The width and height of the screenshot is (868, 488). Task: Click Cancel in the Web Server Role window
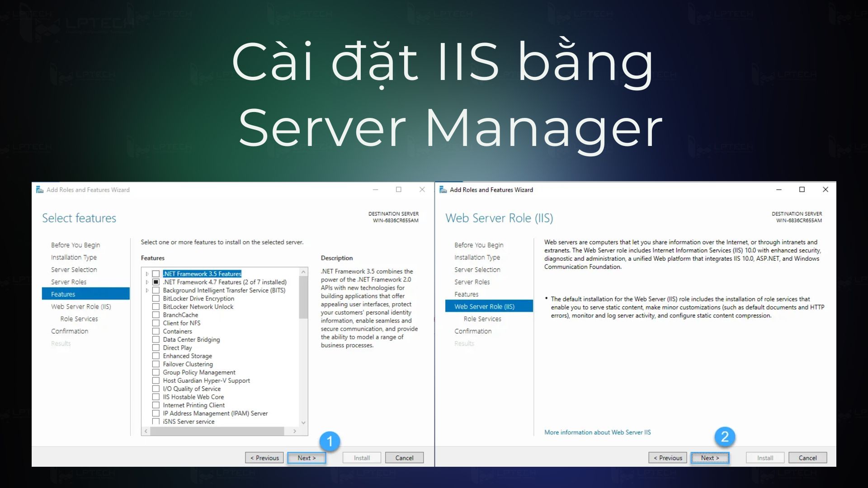click(x=807, y=458)
